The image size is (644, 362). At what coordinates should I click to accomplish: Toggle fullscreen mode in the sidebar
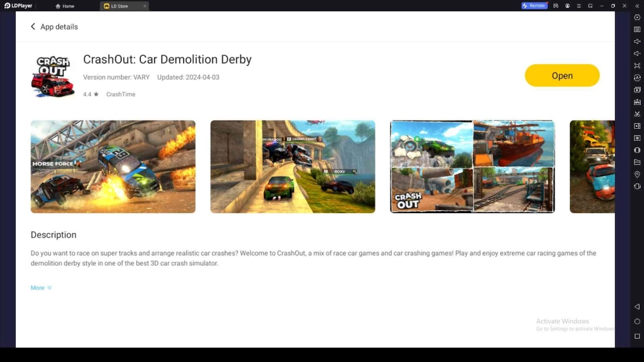[637, 65]
